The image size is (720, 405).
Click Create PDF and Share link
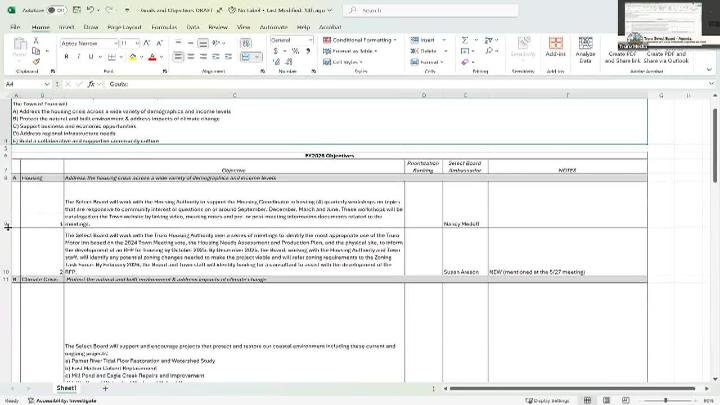pos(622,57)
